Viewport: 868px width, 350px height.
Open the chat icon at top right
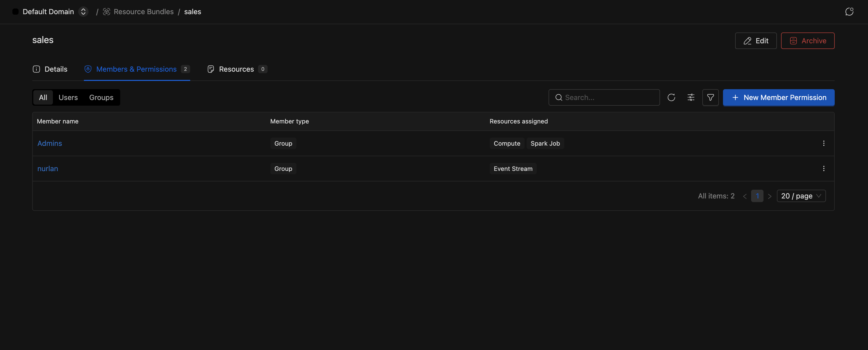(849, 12)
